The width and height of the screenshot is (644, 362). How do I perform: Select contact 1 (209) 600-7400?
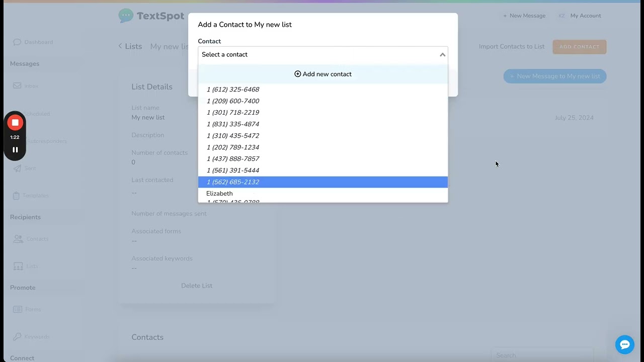(323, 101)
